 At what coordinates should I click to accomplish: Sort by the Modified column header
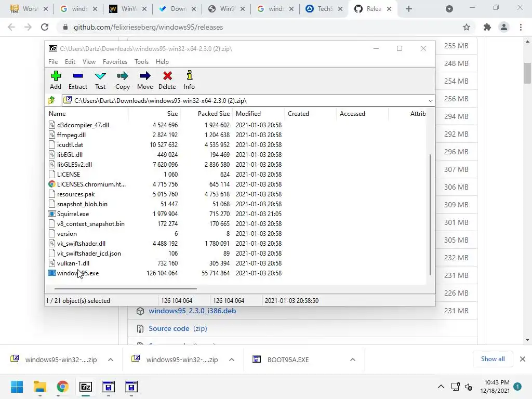tap(259, 114)
